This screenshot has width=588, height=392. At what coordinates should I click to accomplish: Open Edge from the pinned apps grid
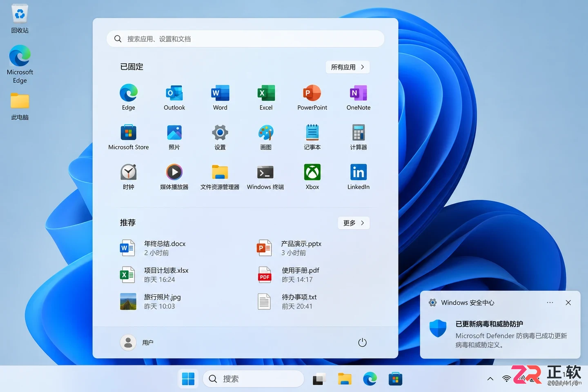[128, 97]
